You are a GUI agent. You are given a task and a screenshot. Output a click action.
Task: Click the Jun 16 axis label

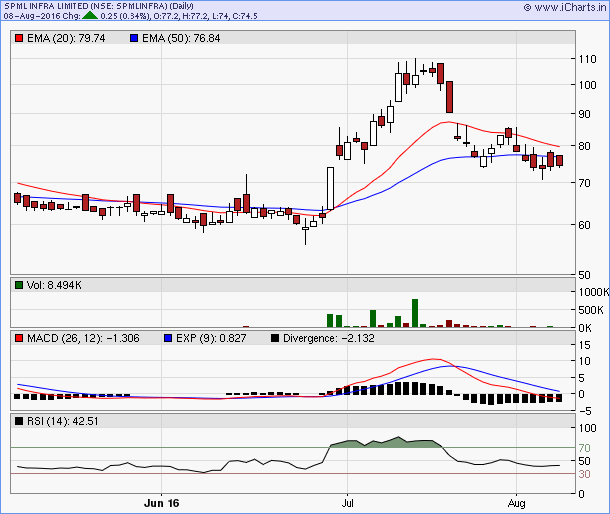[161, 503]
